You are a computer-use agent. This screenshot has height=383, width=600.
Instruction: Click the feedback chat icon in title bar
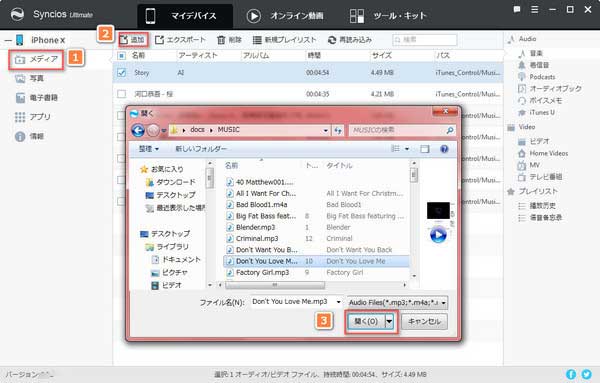click(x=517, y=10)
